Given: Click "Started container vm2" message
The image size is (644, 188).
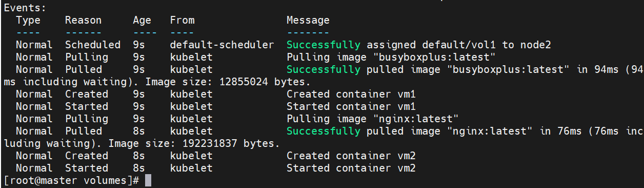Looking at the screenshot, I should click(x=351, y=168).
